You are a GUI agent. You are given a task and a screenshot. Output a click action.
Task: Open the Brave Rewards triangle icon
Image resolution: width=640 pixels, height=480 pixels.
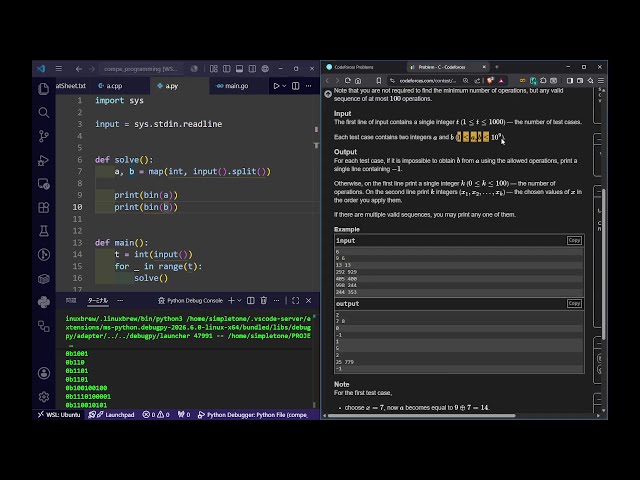coord(501,81)
